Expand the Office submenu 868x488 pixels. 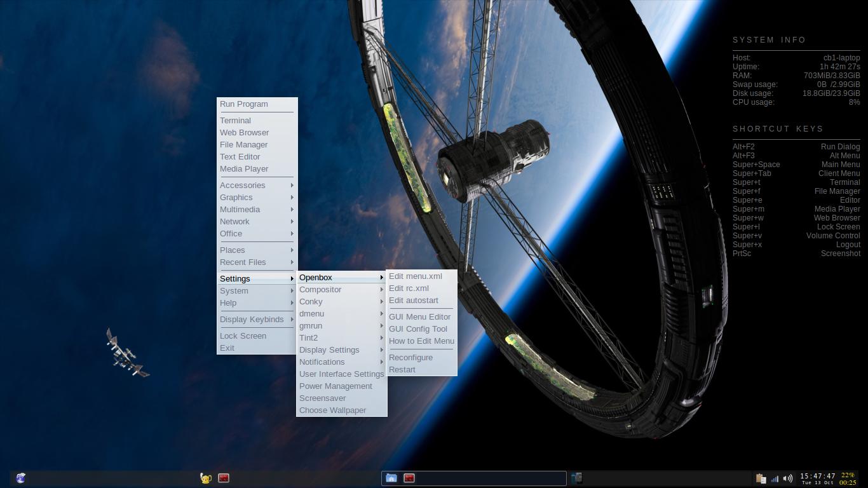click(257, 234)
